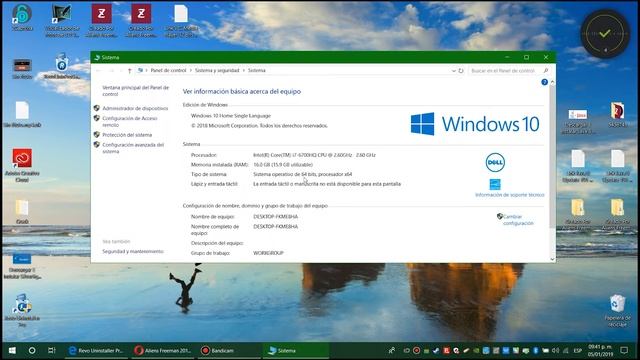Click the support info icon below Dell logo
Image resolution: width=640 pixels, height=360 pixels.
tap(495, 184)
